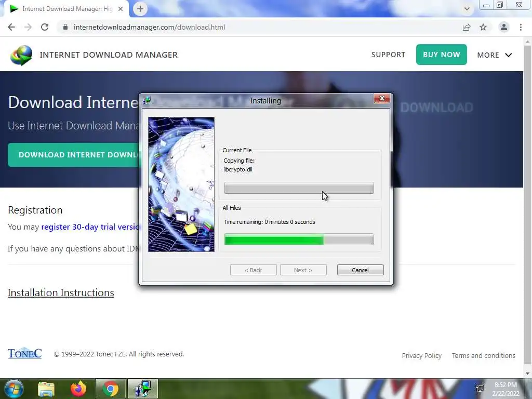
Task: Click the scrollbar down arrow
Action: [528, 373]
